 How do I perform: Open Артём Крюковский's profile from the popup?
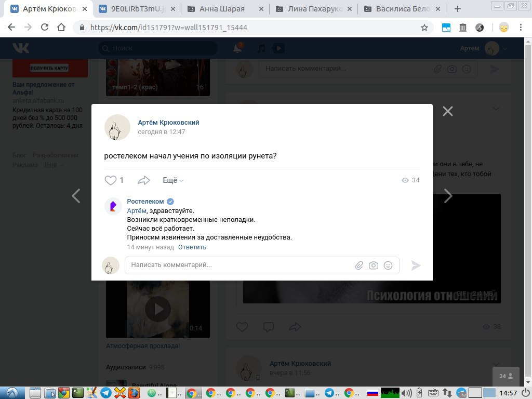[169, 123]
